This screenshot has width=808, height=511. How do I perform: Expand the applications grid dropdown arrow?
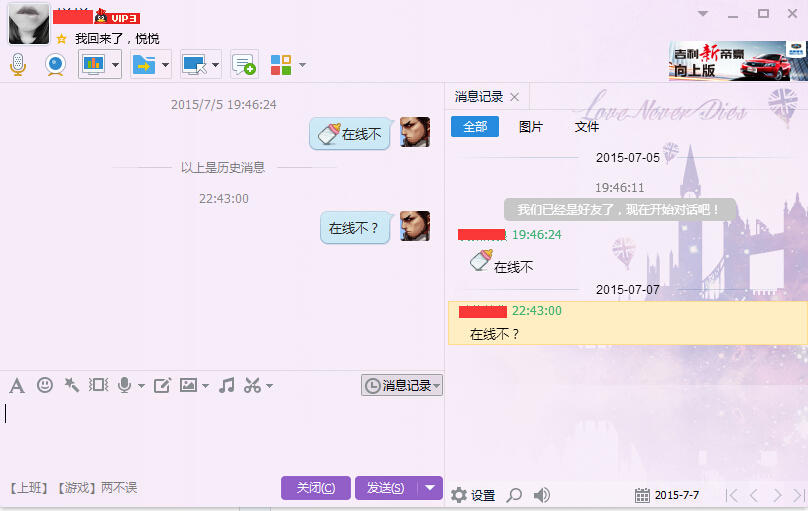(x=302, y=65)
